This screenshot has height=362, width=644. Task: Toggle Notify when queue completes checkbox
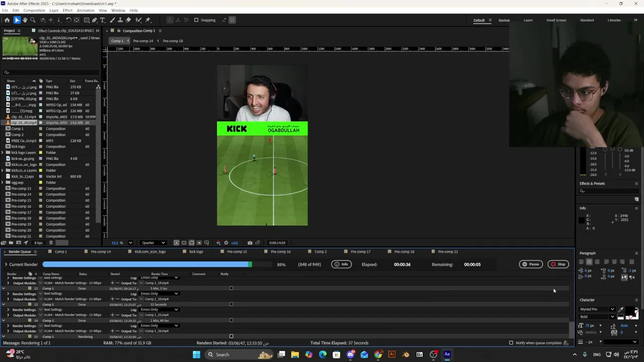511,343
